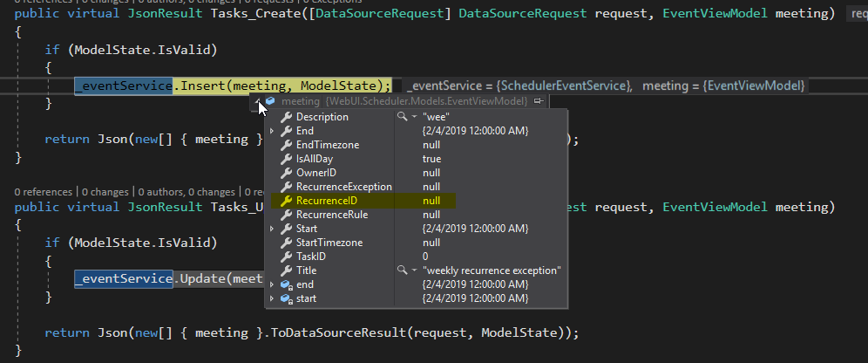Click the wrench icon beside End
This screenshot has height=363, width=868.
point(286,131)
